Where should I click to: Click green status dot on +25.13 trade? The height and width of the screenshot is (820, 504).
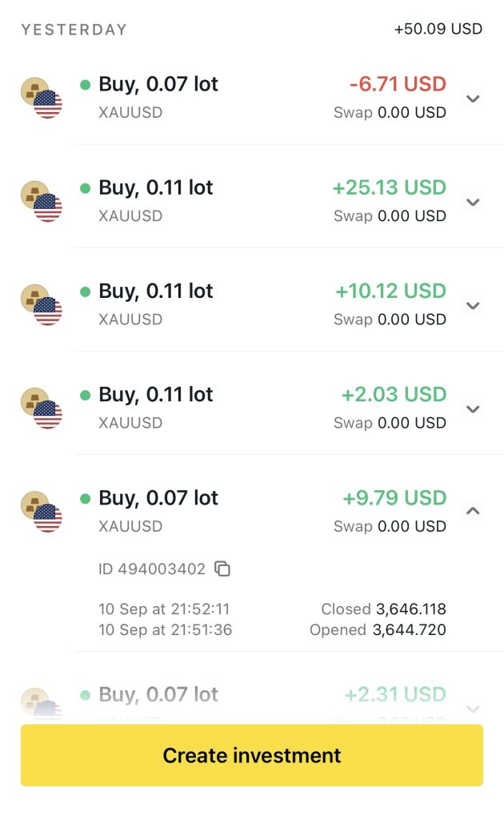[86, 188]
